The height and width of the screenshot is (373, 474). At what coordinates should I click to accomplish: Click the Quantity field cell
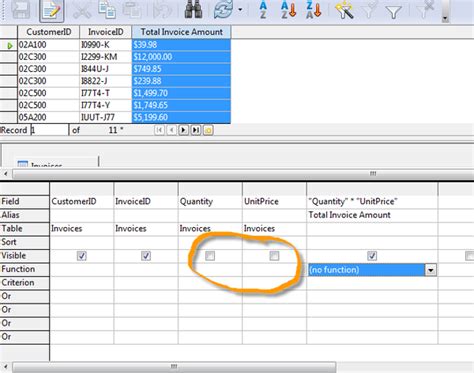tap(210, 201)
